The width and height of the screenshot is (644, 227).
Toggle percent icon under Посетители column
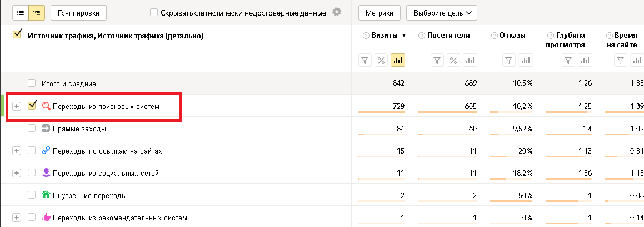pos(453,61)
